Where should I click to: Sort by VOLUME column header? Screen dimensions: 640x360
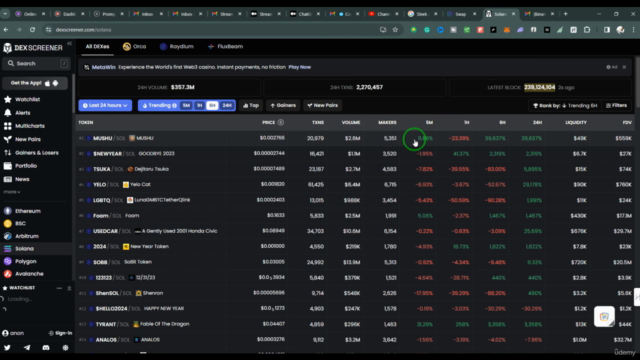(x=351, y=122)
